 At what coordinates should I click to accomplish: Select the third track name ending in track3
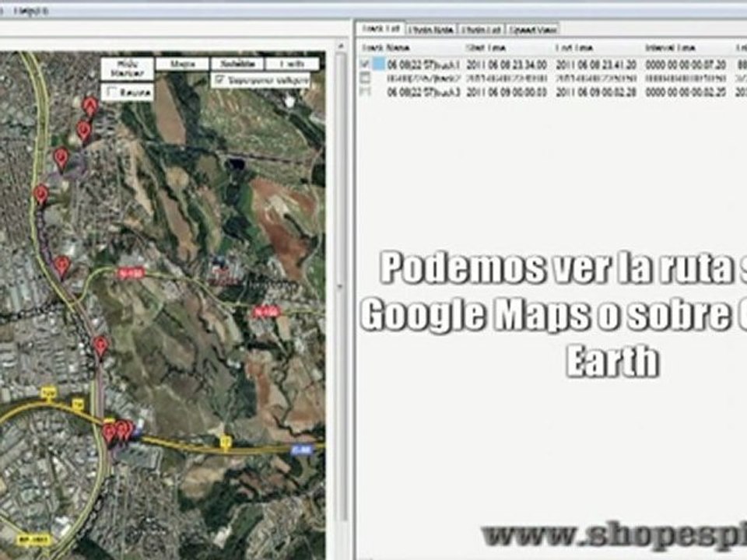click(x=423, y=92)
